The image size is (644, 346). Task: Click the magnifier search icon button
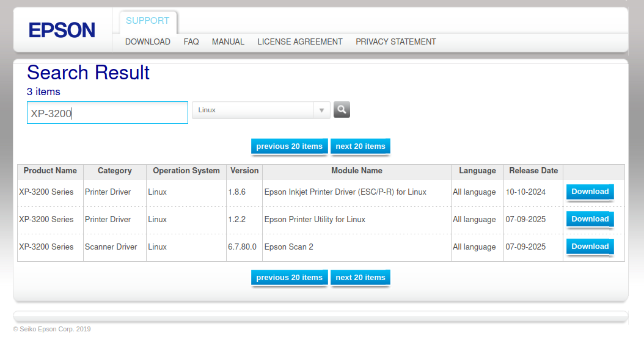point(342,110)
